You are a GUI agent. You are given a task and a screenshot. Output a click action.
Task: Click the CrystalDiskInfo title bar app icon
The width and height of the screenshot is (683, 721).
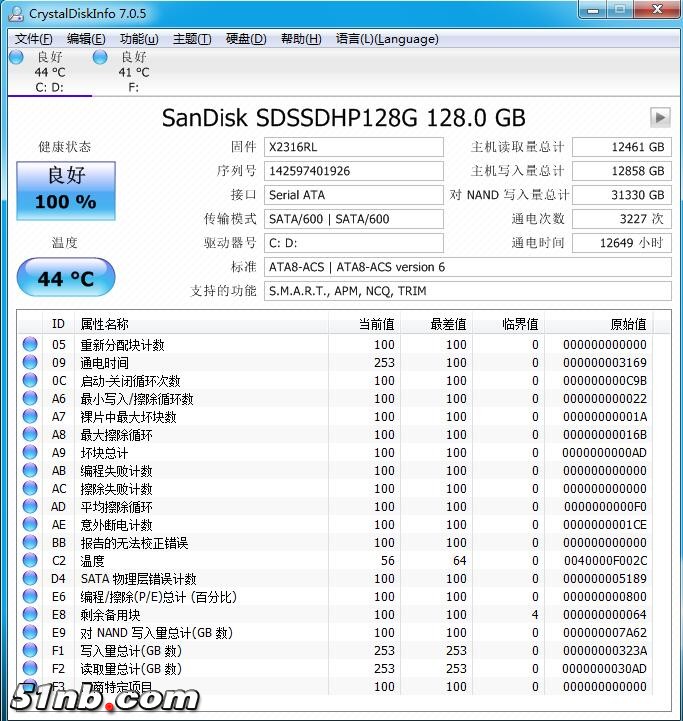click(x=17, y=13)
